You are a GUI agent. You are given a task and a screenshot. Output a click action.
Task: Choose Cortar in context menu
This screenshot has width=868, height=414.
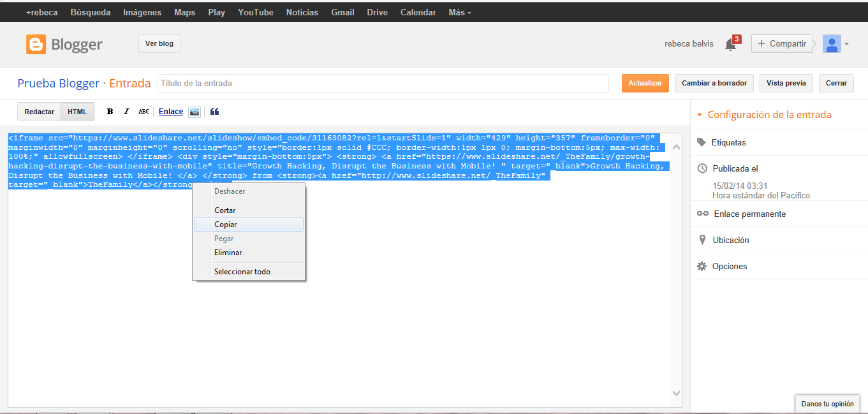(249, 211)
